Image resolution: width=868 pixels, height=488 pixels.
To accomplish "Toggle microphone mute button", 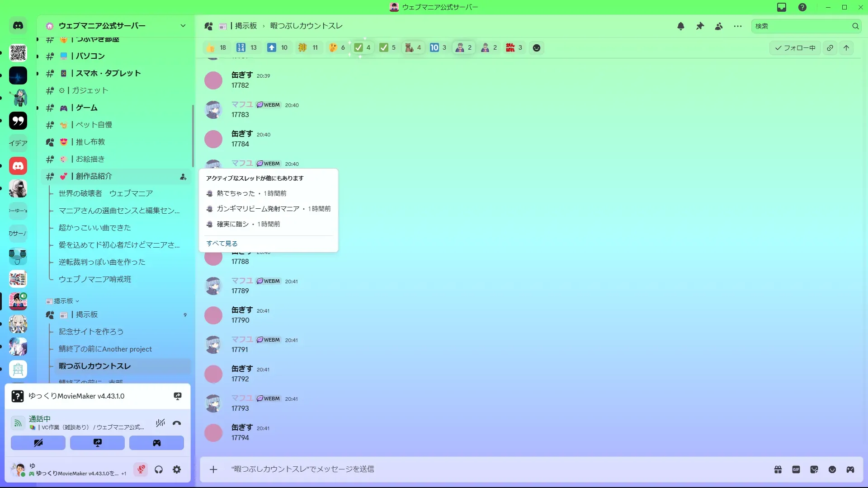I will (141, 470).
